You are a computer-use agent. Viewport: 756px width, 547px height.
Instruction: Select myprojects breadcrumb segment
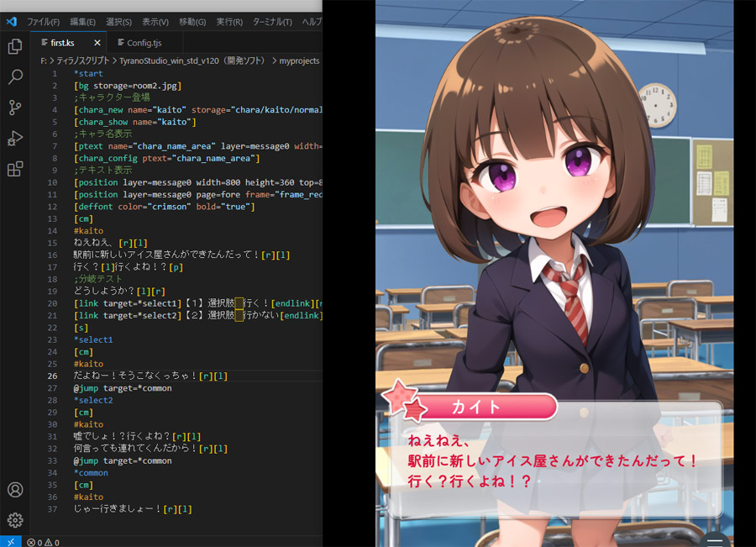pos(299,60)
